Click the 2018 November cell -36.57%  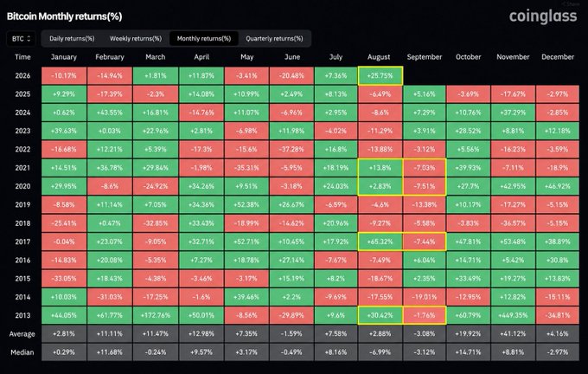pos(513,223)
